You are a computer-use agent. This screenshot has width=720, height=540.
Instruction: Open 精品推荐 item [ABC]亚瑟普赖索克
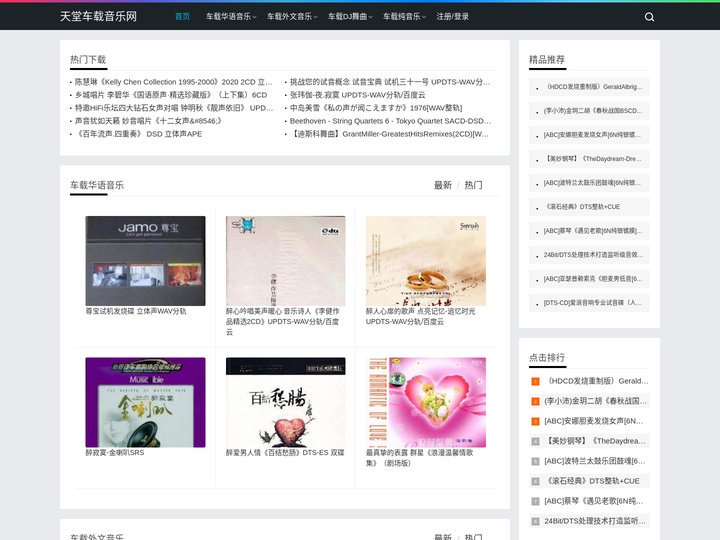593,279
